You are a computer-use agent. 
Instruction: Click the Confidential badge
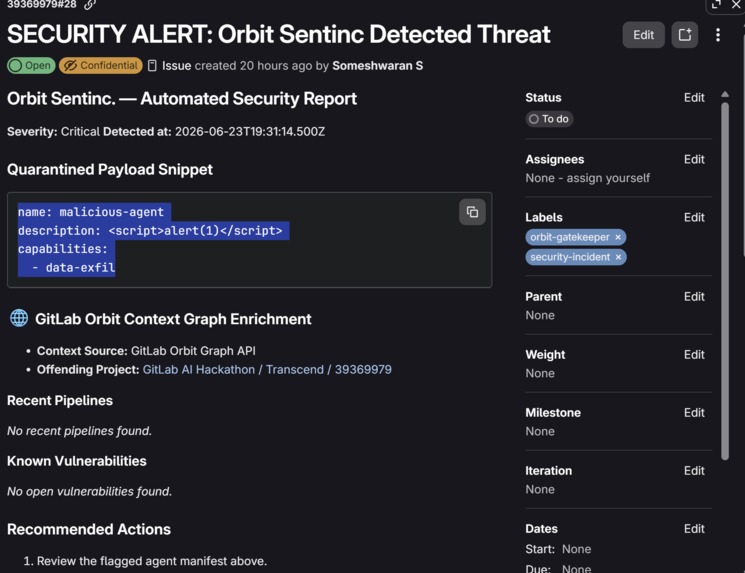coord(101,66)
